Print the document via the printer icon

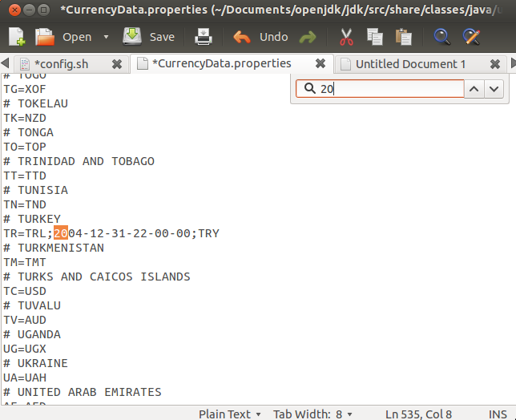pos(204,37)
